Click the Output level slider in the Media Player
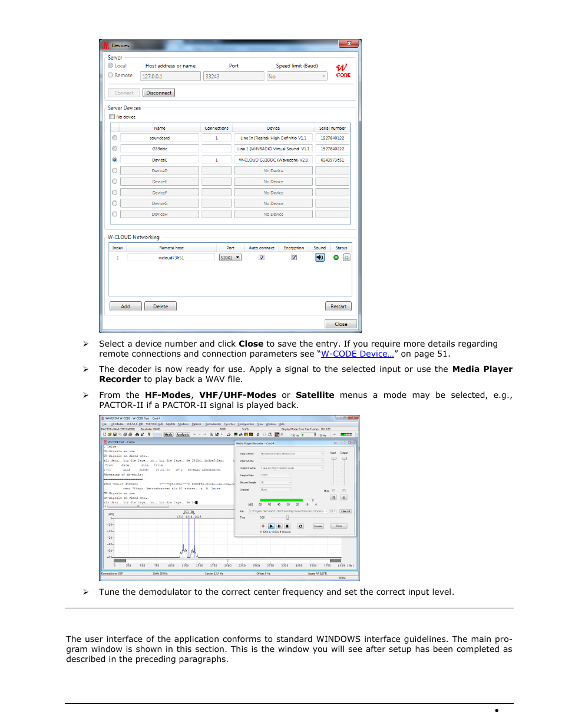562x728 pixels. pos(344,458)
